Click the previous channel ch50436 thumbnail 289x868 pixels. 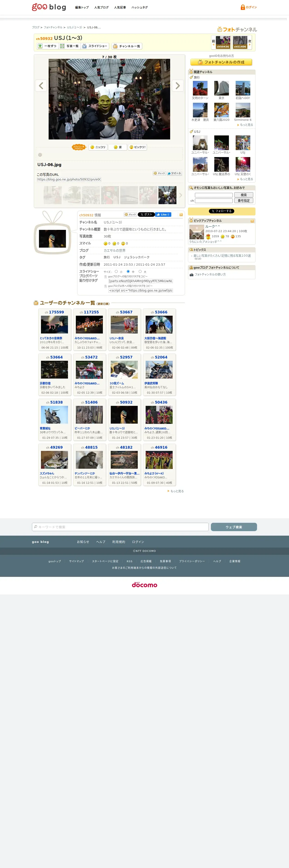pos(223,42)
